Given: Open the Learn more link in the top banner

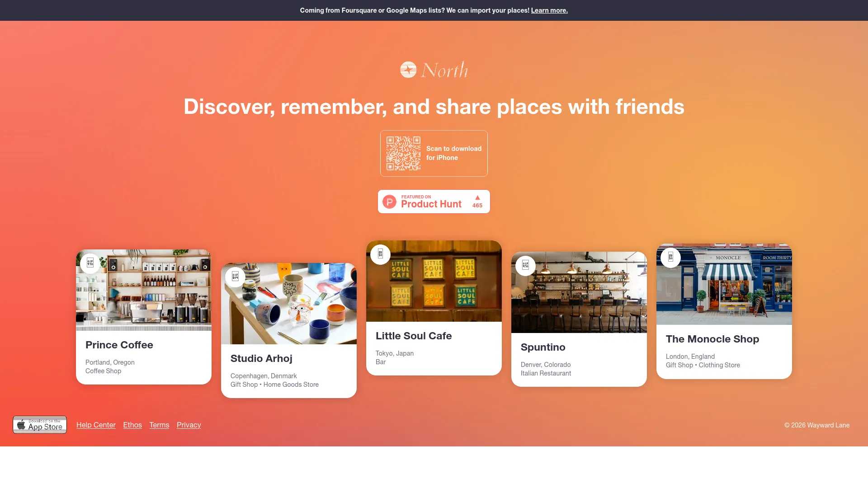Looking at the screenshot, I should pos(549,10).
